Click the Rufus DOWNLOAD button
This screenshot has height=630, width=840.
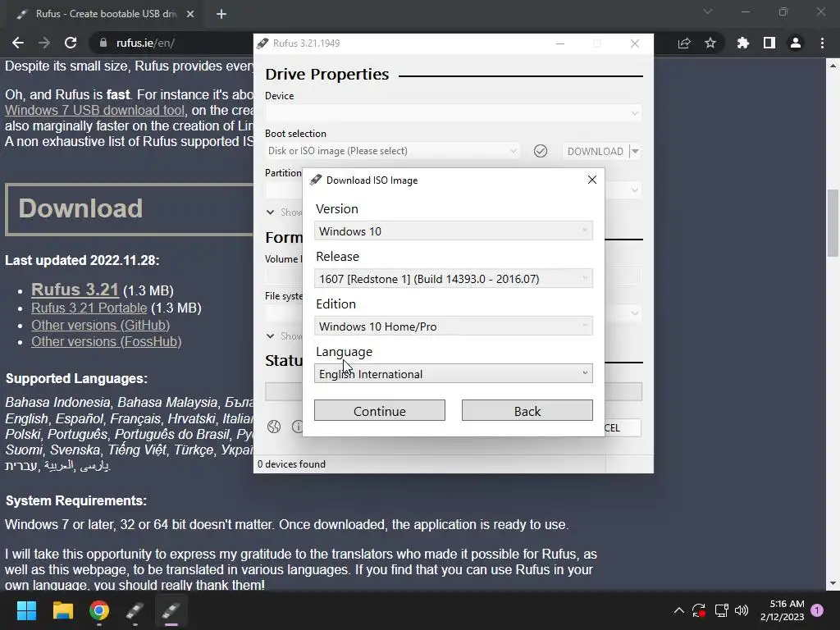596,151
